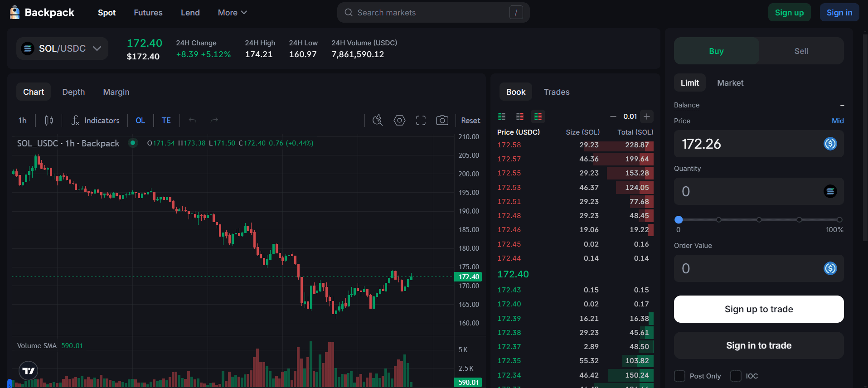Change the 1h chart interval
This screenshot has width=868, height=388.
(x=22, y=121)
